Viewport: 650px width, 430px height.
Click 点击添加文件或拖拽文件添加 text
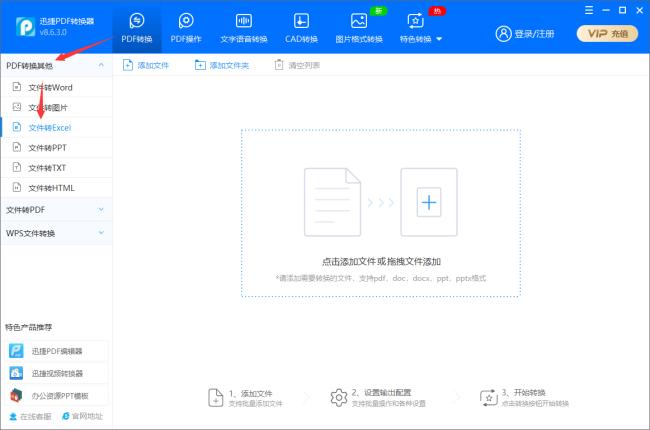coord(381,262)
